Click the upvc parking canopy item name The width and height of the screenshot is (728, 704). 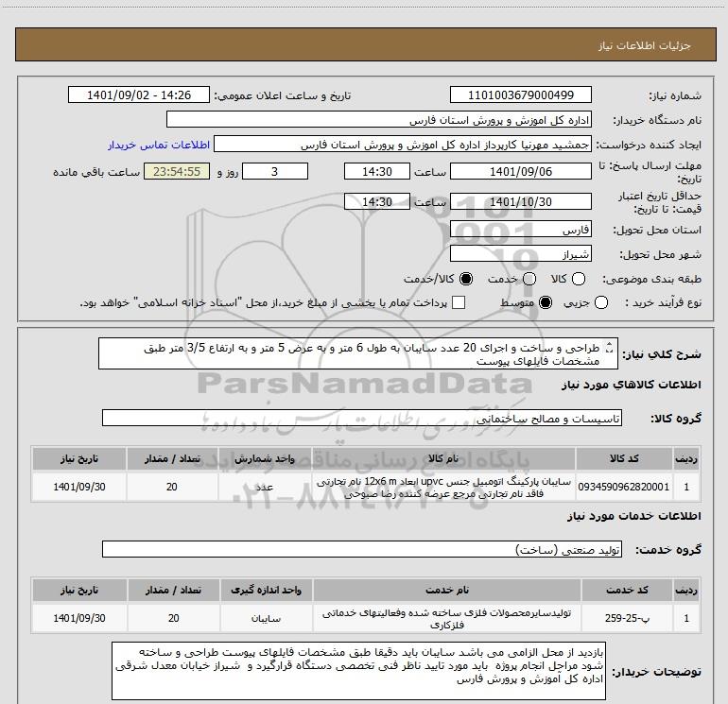(x=443, y=487)
